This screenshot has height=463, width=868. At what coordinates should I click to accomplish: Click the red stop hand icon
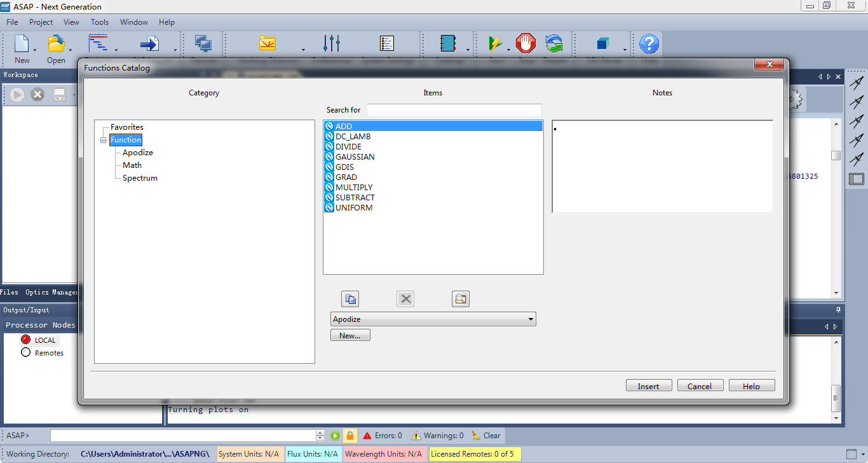526,44
